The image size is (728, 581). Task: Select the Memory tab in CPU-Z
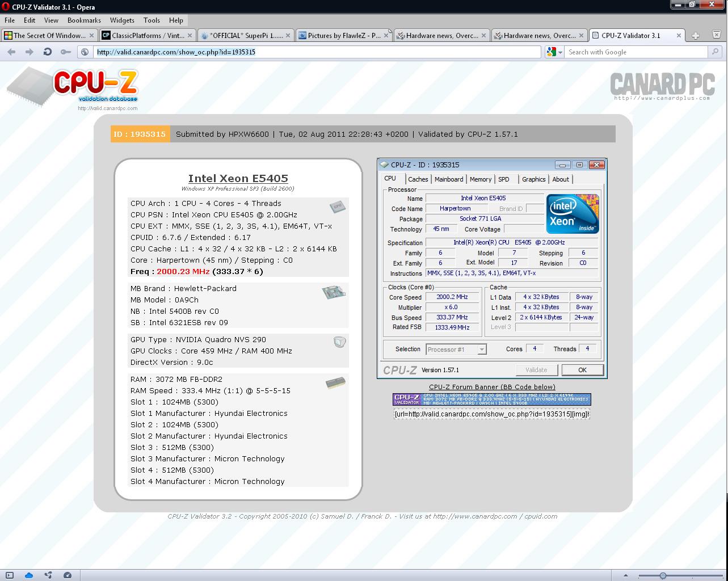[x=481, y=179]
